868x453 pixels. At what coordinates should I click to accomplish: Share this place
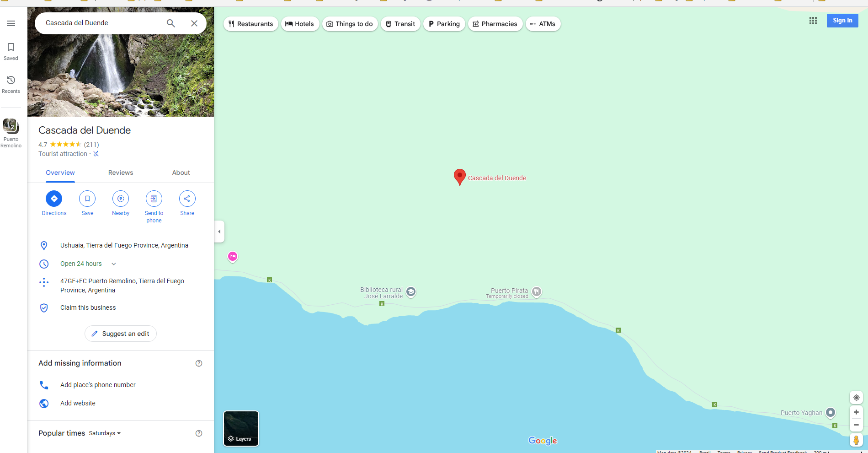coord(187,199)
